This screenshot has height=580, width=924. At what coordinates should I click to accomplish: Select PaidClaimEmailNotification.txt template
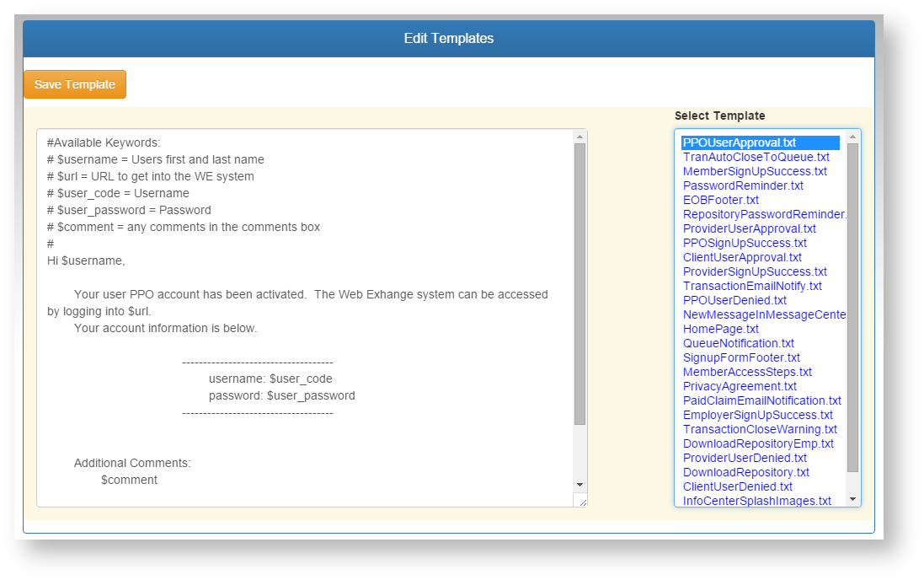(x=762, y=400)
